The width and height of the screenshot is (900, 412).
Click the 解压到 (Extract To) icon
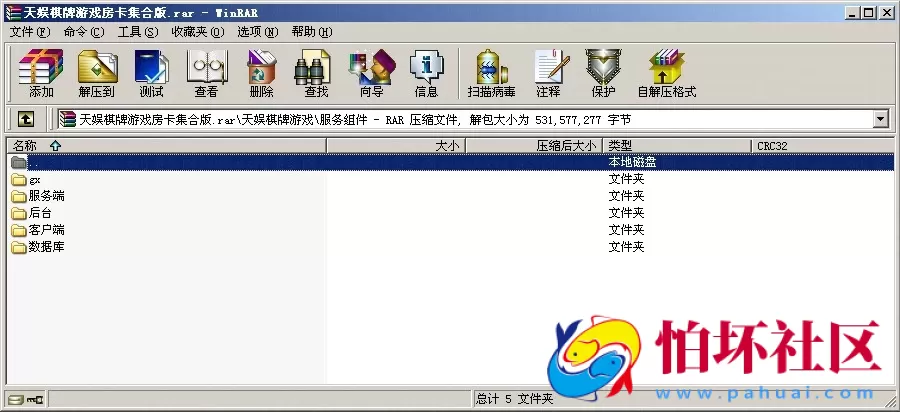click(x=96, y=73)
